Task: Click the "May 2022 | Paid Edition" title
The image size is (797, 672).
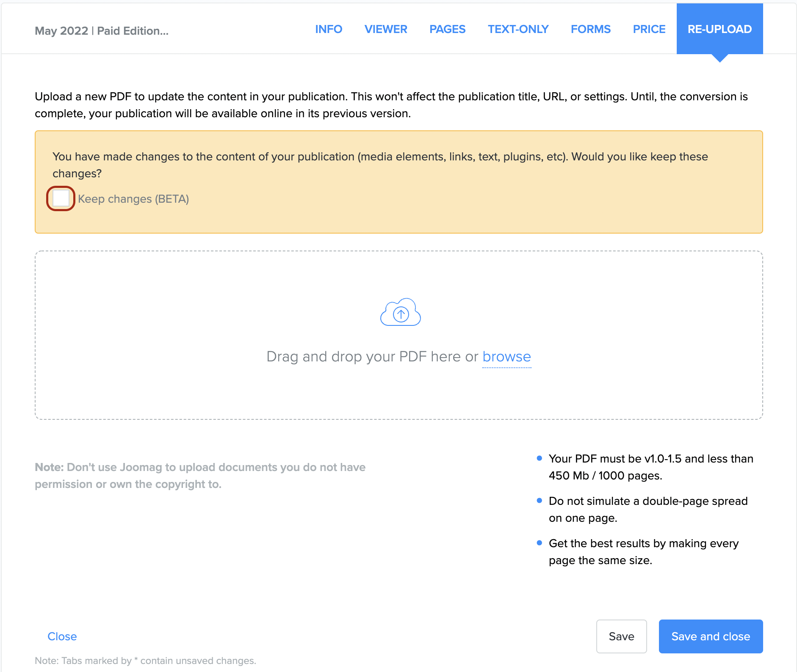Action: tap(102, 31)
